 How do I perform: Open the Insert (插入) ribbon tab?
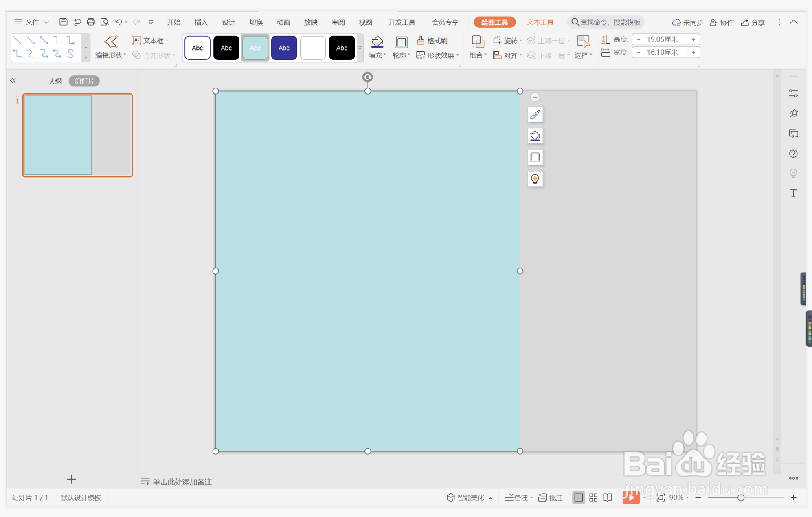201,22
